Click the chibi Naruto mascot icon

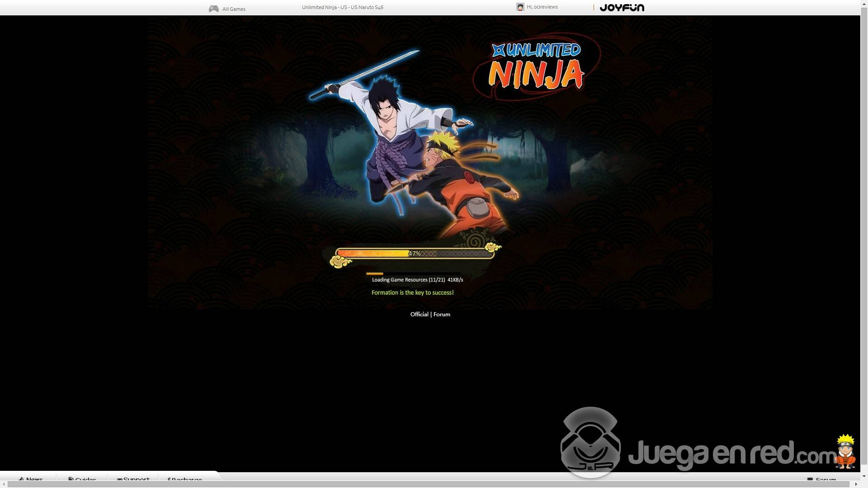coord(845,451)
